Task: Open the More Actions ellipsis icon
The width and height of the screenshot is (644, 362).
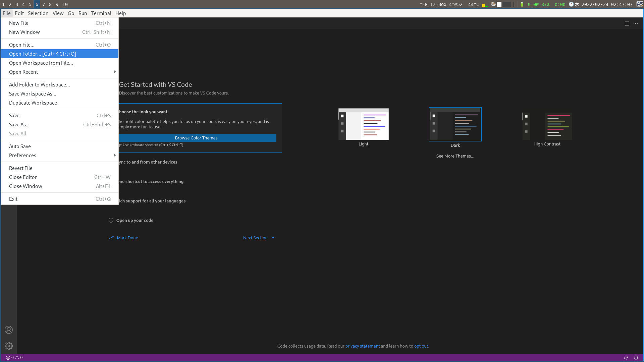Action: [x=636, y=23]
